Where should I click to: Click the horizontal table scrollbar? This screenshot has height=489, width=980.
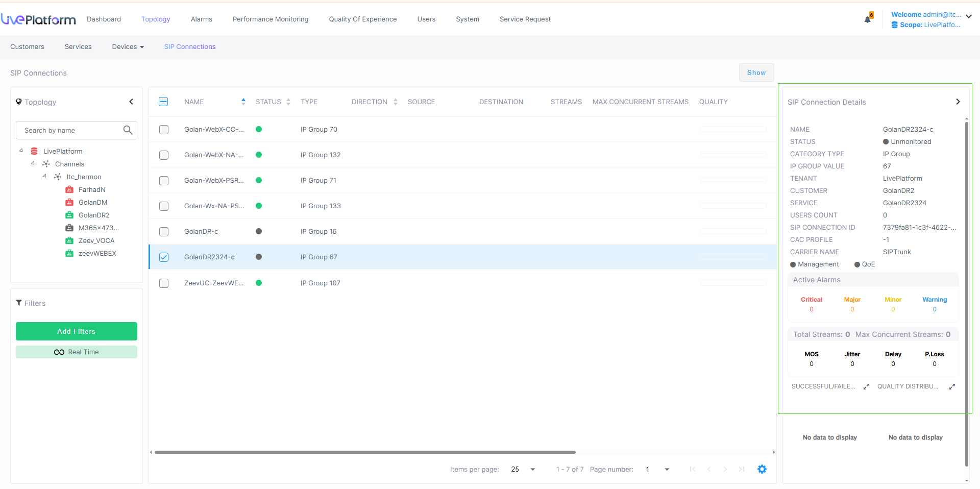(x=365, y=452)
